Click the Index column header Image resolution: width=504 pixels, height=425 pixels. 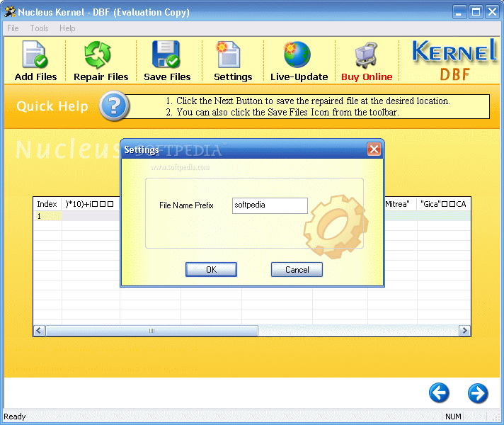pos(47,204)
